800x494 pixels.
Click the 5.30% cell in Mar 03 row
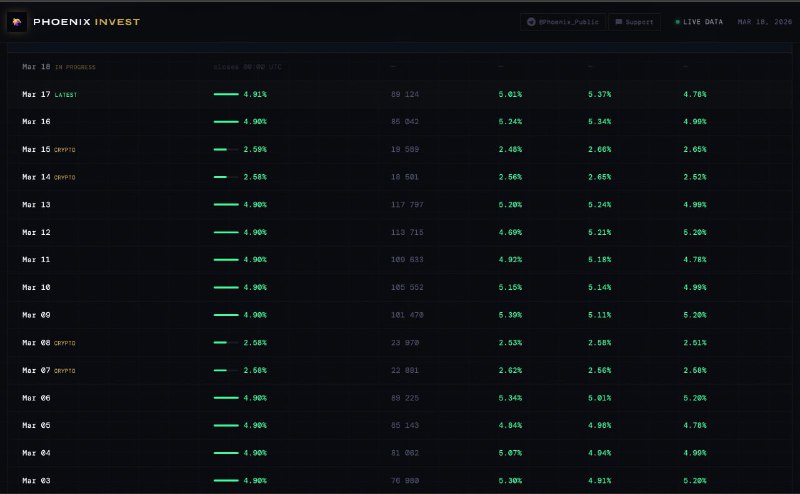coord(510,481)
